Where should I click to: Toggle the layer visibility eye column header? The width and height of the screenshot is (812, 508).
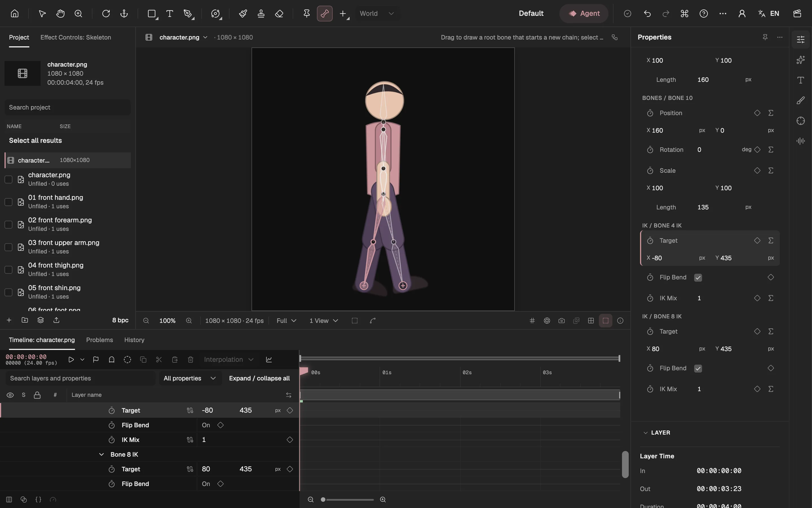pos(10,395)
